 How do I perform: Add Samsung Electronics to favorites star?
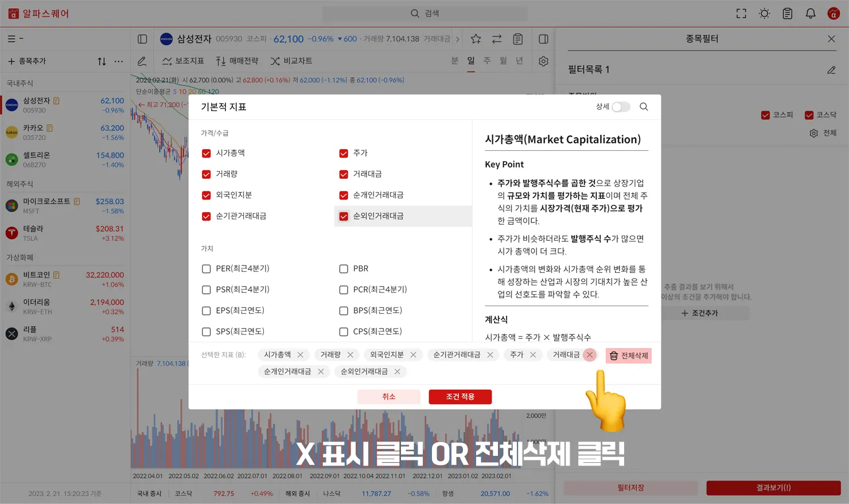(476, 39)
